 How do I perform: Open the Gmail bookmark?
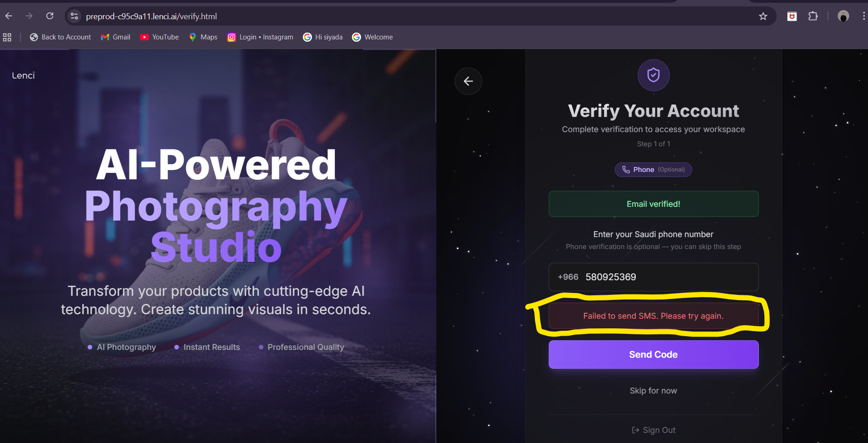click(x=116, y=37)
